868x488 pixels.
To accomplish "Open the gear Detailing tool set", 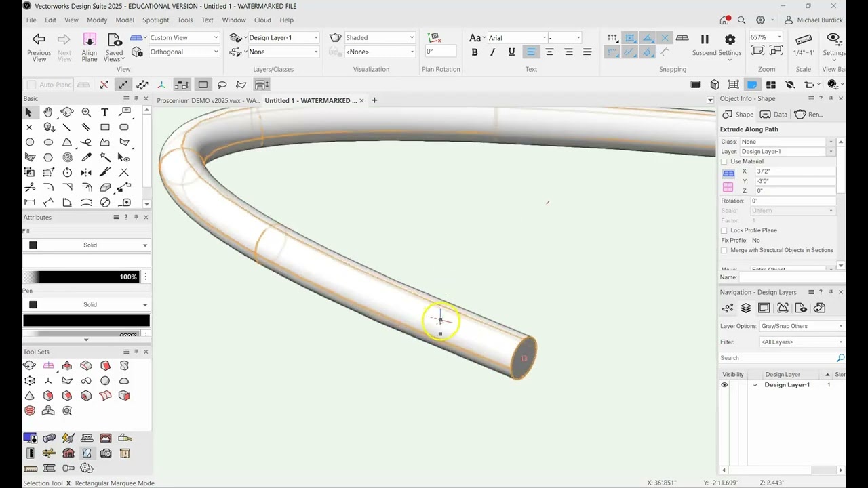I will pos(87,468).
